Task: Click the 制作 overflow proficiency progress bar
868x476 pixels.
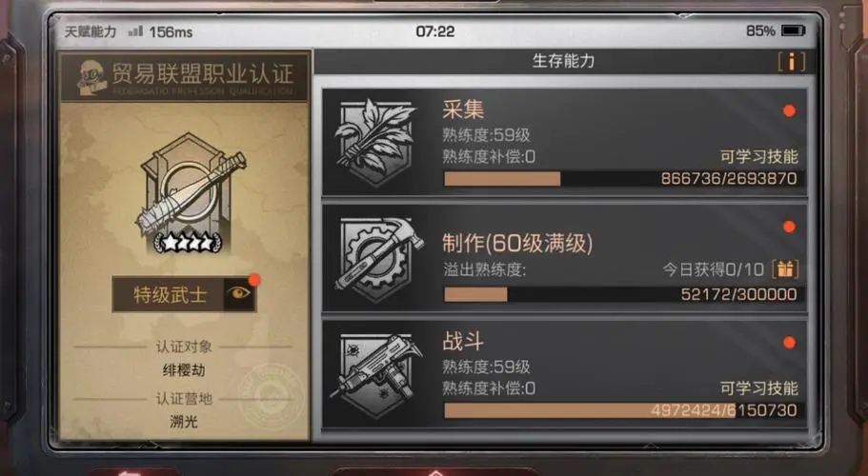Action: pos(621,294)
